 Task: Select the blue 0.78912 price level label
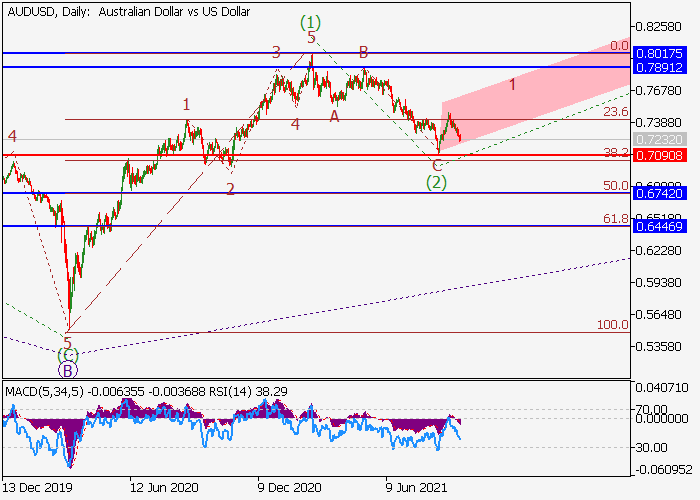pos(659,67)
